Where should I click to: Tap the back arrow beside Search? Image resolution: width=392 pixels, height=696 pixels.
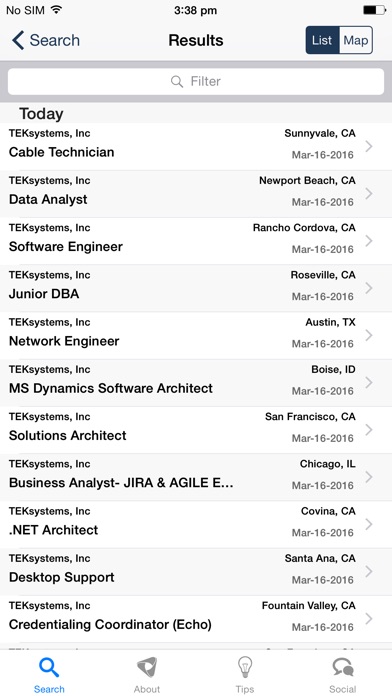[18, 40]
